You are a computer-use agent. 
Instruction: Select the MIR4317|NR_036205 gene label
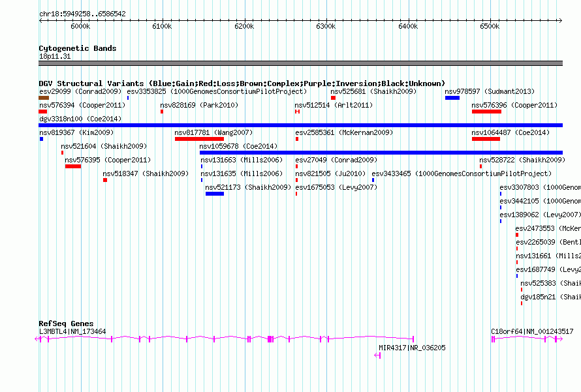(412, 348)
